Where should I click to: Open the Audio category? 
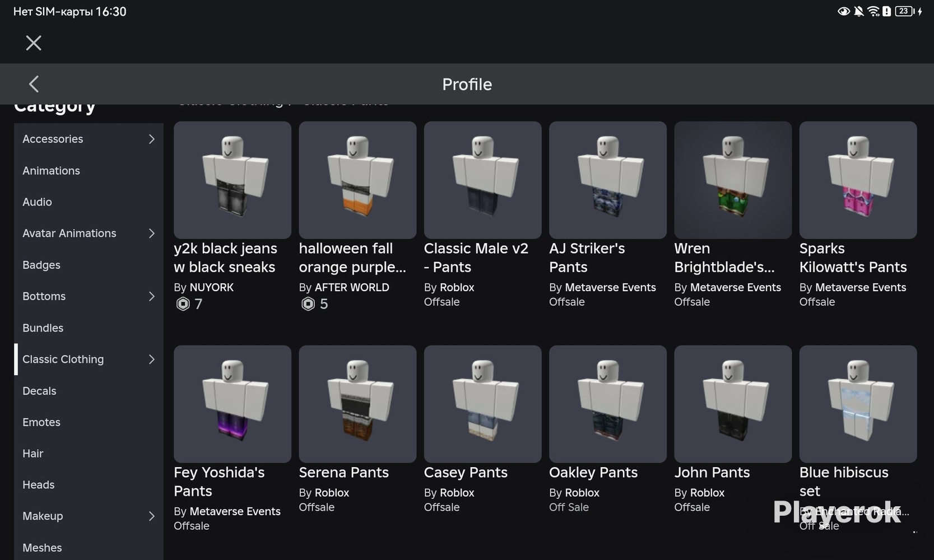[89, 202]
